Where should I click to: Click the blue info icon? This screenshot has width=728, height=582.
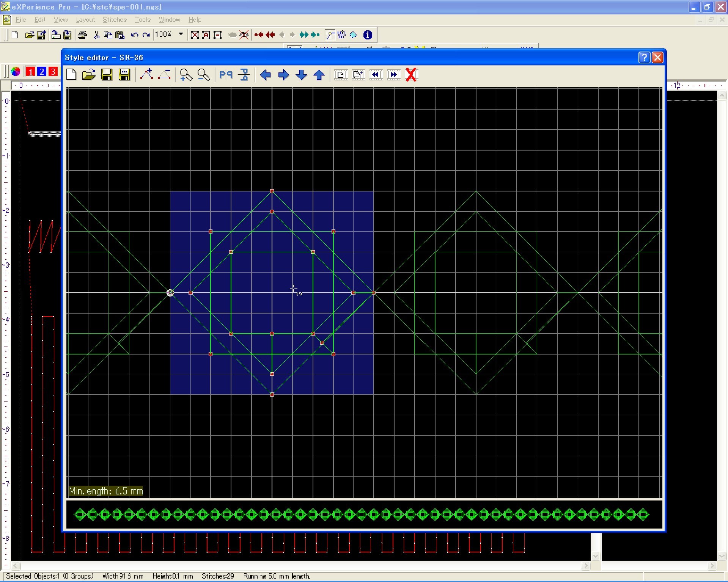coord(368,35)
